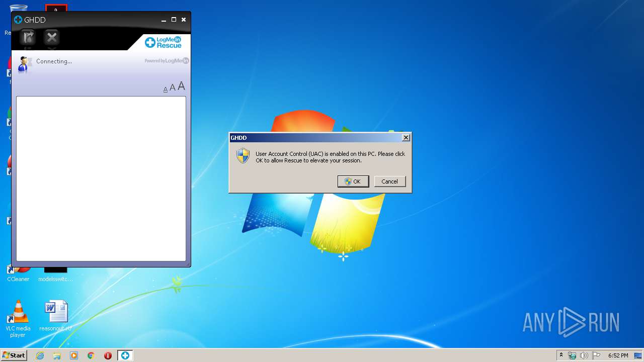The height and width of the screenshot is (362, 644).
Task: Open Windows Media Player from taskbar
Action: pyautogui.click(x=74, y=355)
